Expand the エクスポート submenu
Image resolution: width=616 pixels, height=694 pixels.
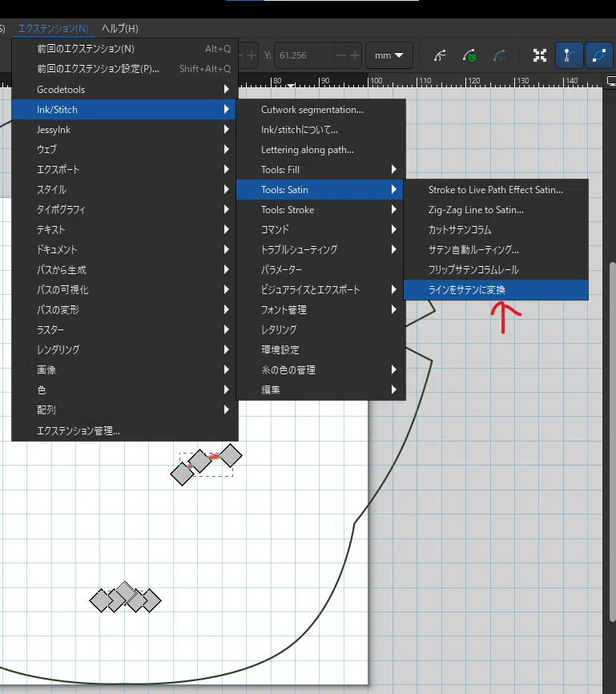pos(125,170)
